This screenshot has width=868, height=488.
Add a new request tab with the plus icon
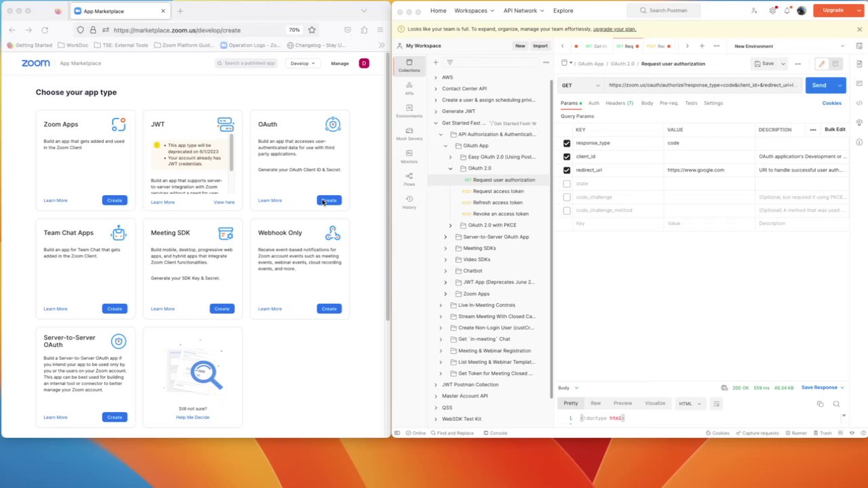(702, 46)
